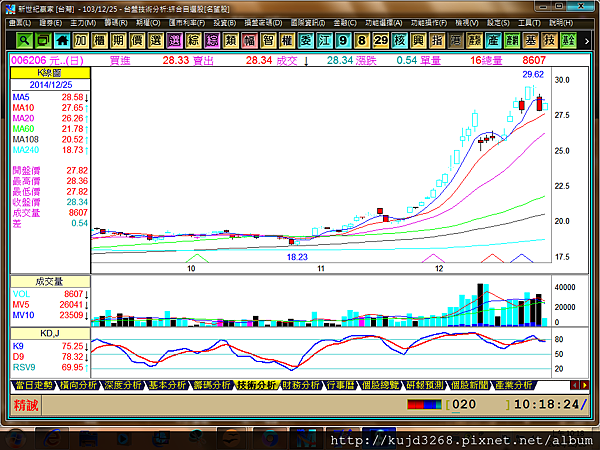Switch to the 深度分析 tab
This screenshot has height=450, width=600.
123,385
